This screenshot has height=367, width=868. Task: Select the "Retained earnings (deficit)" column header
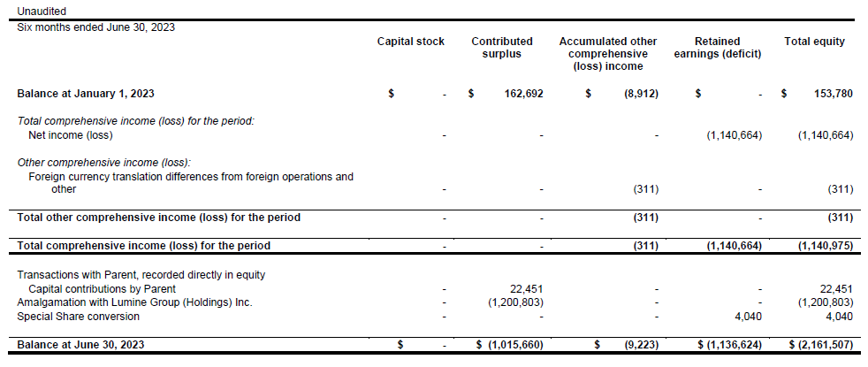(x=717, y=48)
